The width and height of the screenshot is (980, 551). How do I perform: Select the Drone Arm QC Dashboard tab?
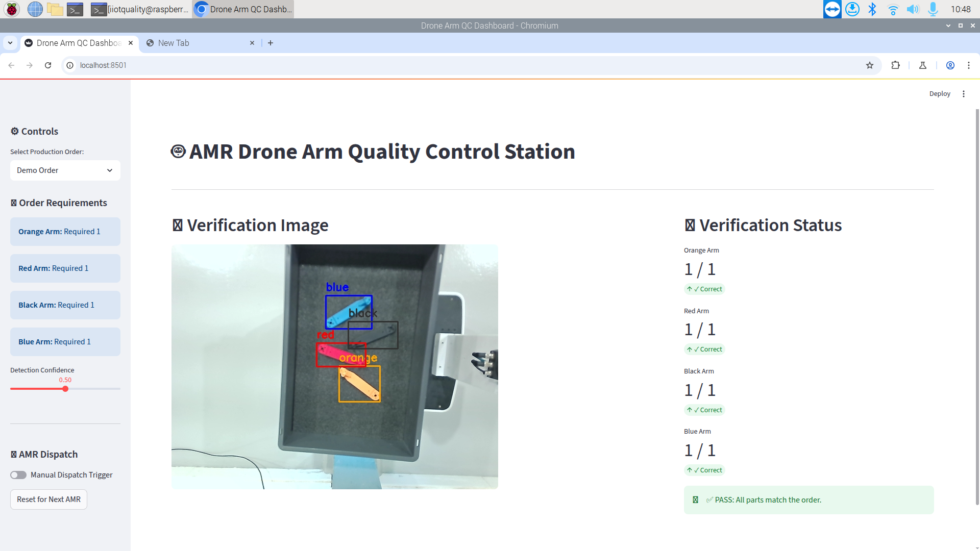pos(77,43)
